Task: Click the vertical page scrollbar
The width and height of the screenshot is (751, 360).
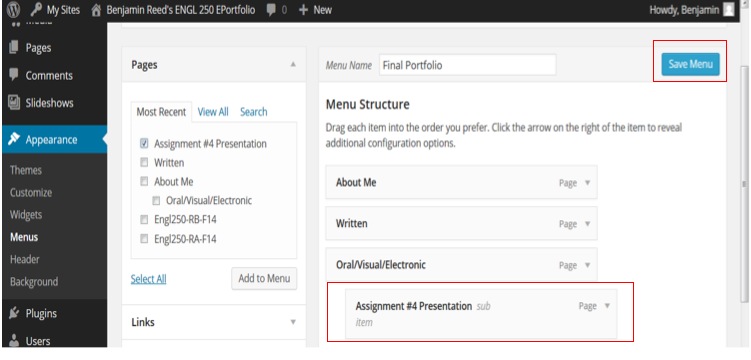Action: coord(744,184)
